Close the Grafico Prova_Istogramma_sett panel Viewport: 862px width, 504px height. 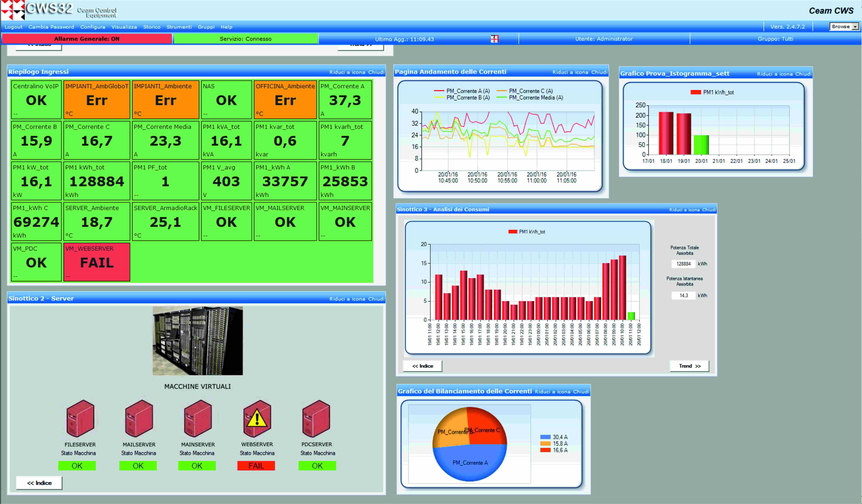[x=803, y=74]
